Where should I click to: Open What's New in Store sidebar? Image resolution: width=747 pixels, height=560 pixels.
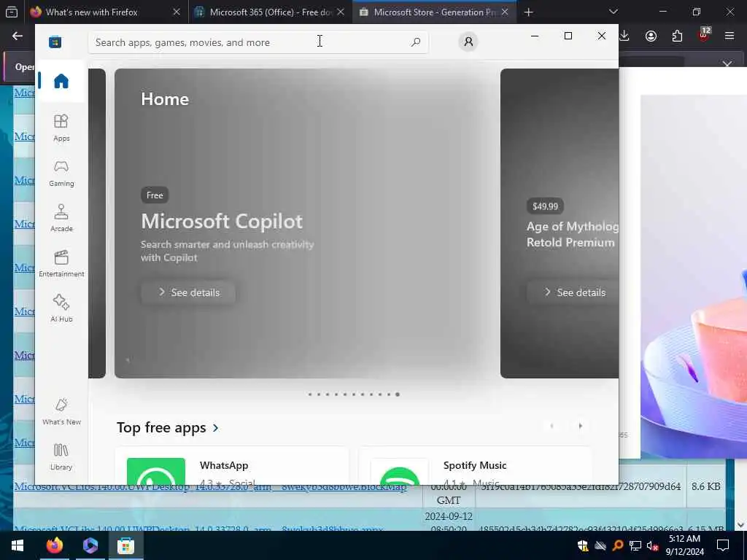tap(61, 411)
